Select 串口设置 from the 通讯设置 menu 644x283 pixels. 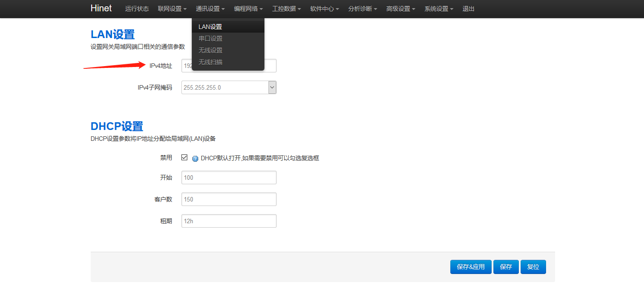point(210,38)
